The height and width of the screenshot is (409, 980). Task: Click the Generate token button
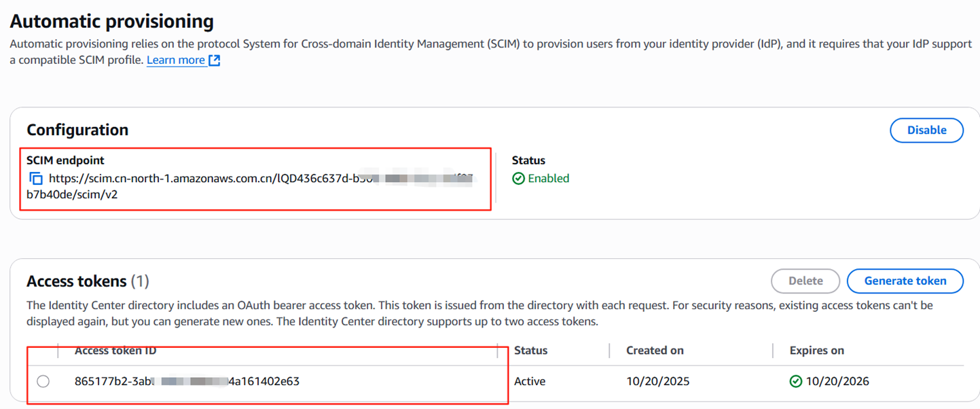pyautogui.click(x=905, y=281)
